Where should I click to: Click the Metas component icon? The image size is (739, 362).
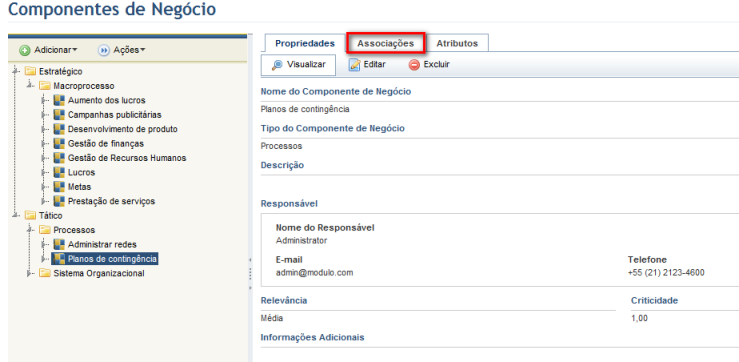click(59, 187)
